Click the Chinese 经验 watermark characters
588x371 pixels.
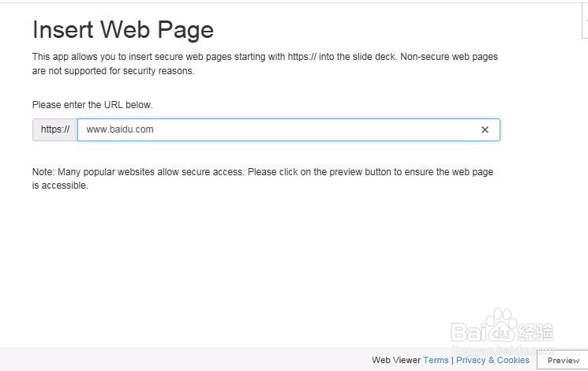(535, 332)
